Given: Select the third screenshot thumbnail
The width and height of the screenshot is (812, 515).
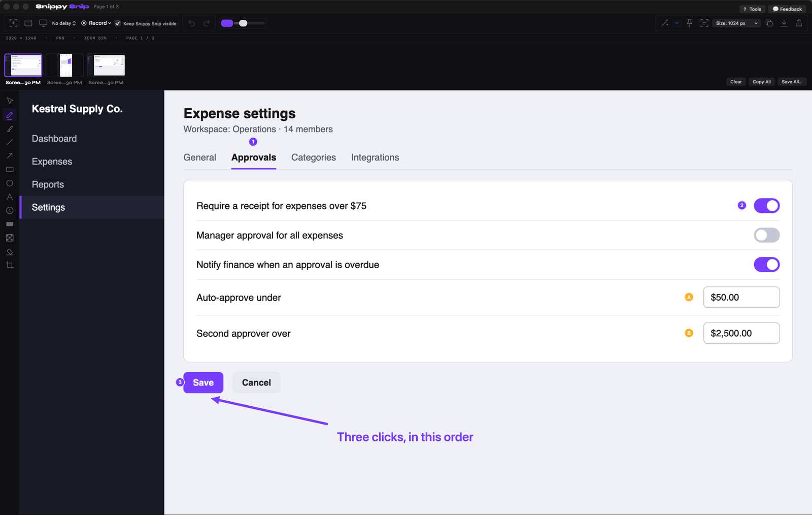Looking at the screenshot, I should tap(106, 66).
